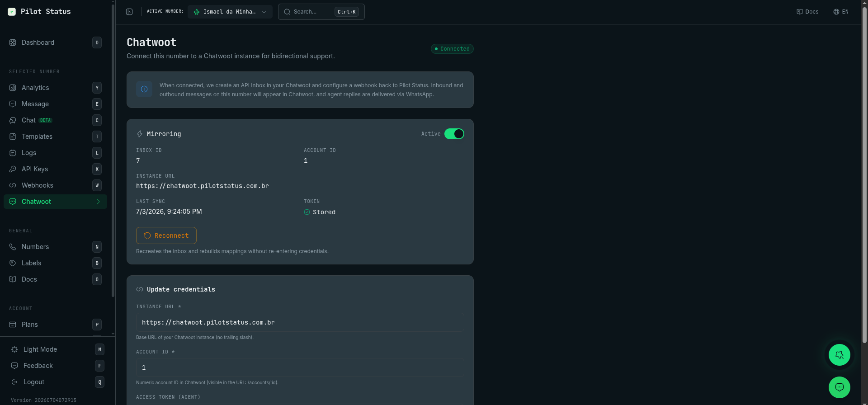
Task: Click the Templates file icon
Action: coord(13,137)
